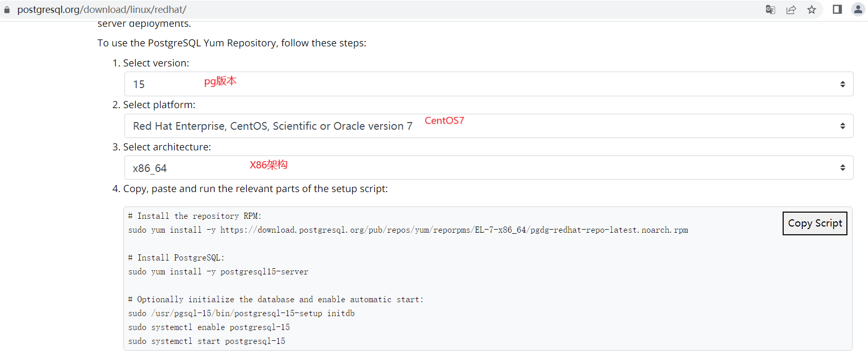Click the systemctl enable postgresql-15 line

point(209,327)
